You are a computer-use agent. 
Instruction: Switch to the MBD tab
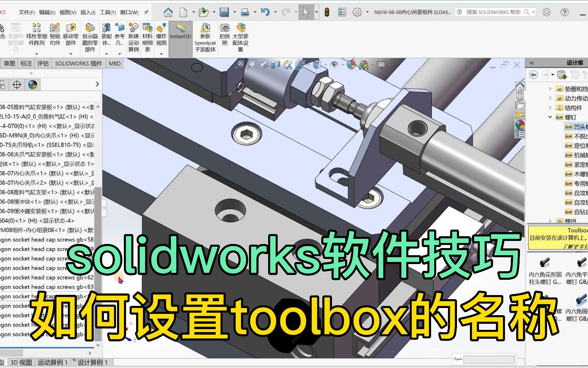click(115, 63)
